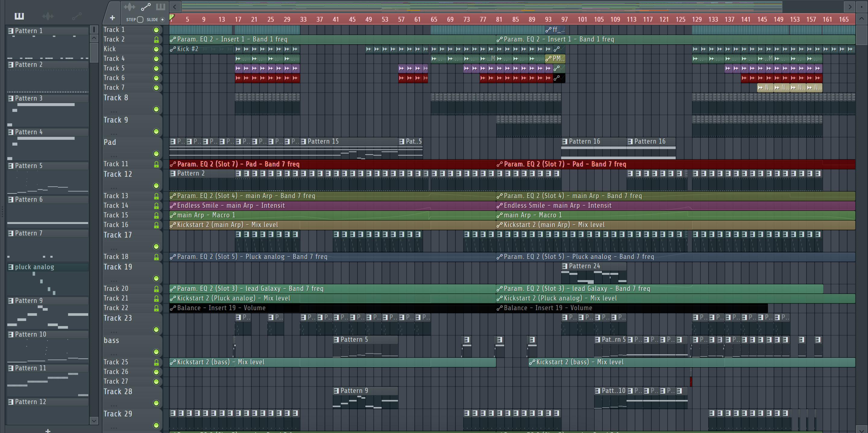The width and height of the screenshot is (868, 433).
Task: Click the Balance - Insert 19 - Volume clip icon
Action: 173,308
